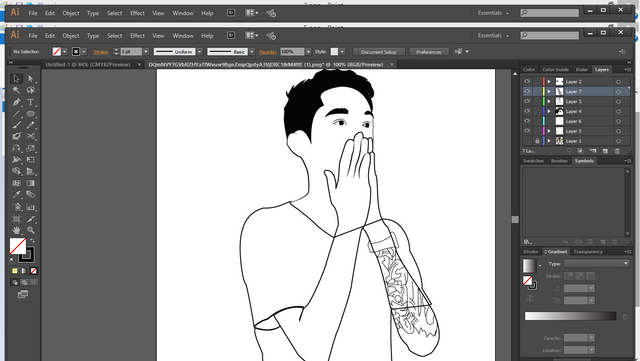The width and height of the screenshot is (640, 361).
Task: Click Create New Layer icon in Layers panel
Action: (605, 151)
